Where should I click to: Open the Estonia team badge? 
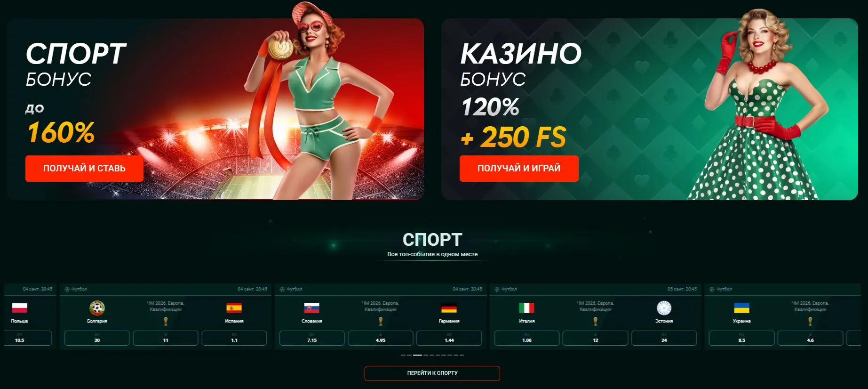pyautogui.click(x=664, y=308)
